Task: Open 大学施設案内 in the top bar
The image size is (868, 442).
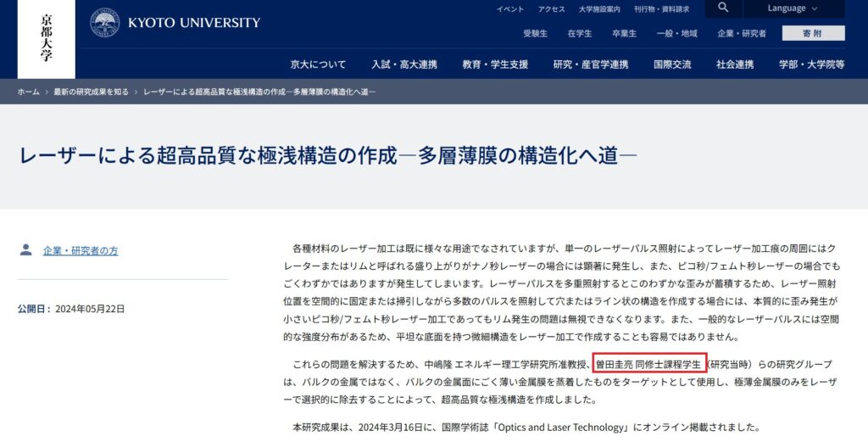Action: pyautogui.click(x=599, y=9)
